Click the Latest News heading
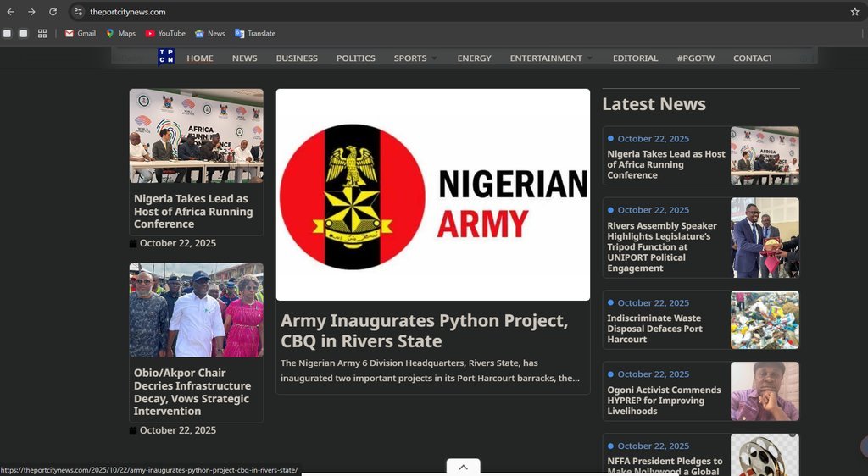Viewport: 868px width, 476px height. point(654,104)
